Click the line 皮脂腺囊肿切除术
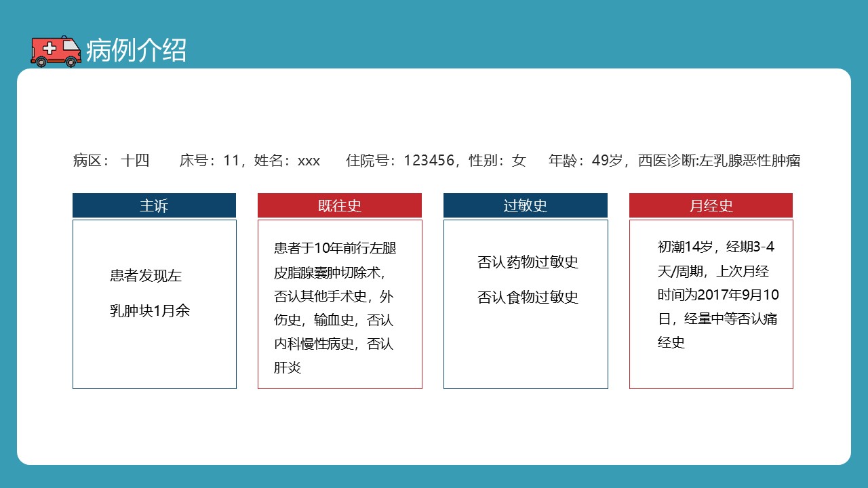The height and width of the screenshot is (488, 868). (x=330, y=272)
